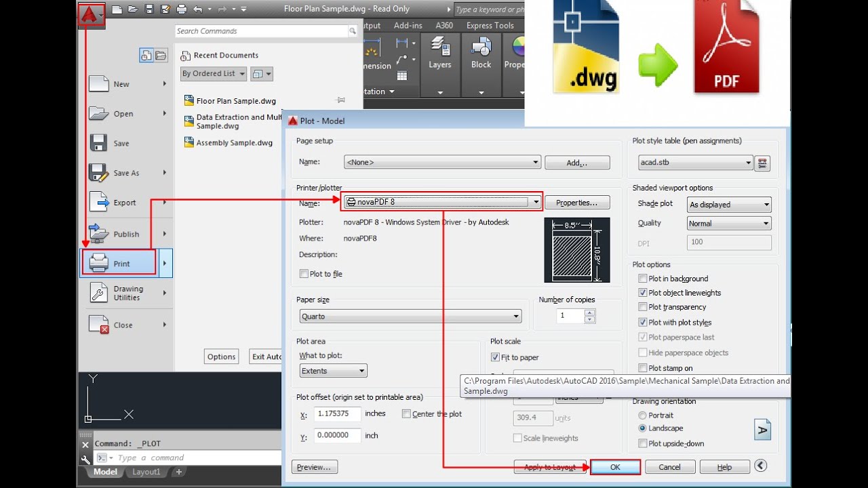The image size is (868, 488).
Task: Click Cancel in the Plot dialog
Action: tap(669, 467)
